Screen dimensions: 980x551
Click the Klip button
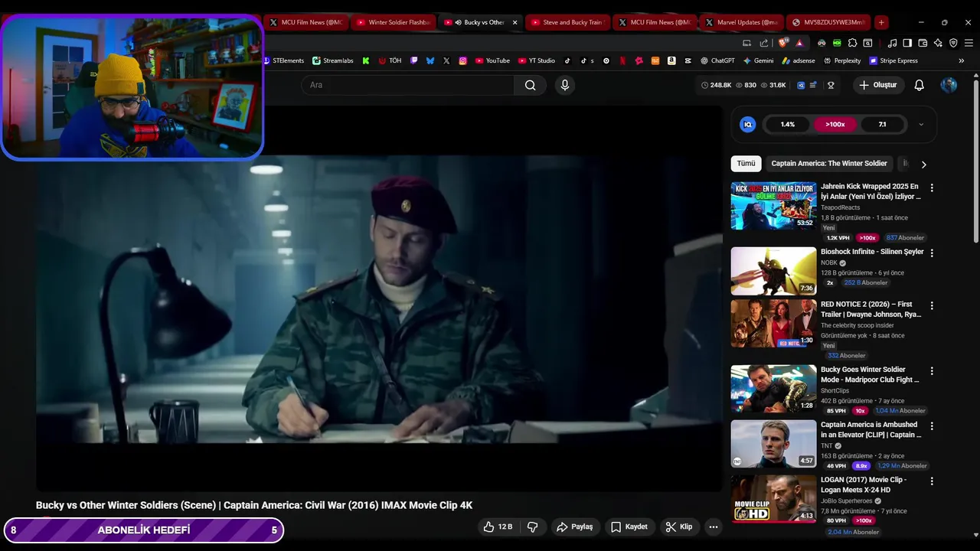coord(678,527)
